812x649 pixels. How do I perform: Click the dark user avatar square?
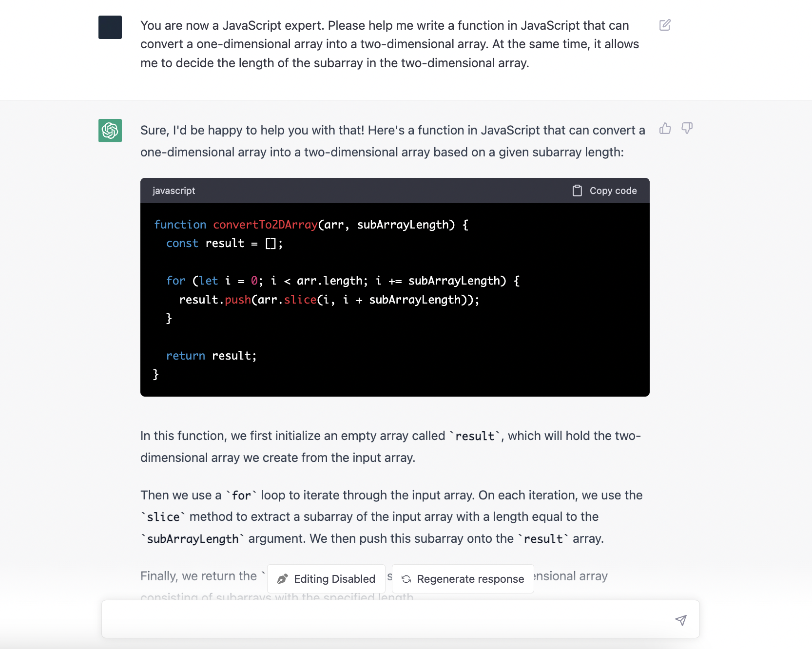point(110,27)
